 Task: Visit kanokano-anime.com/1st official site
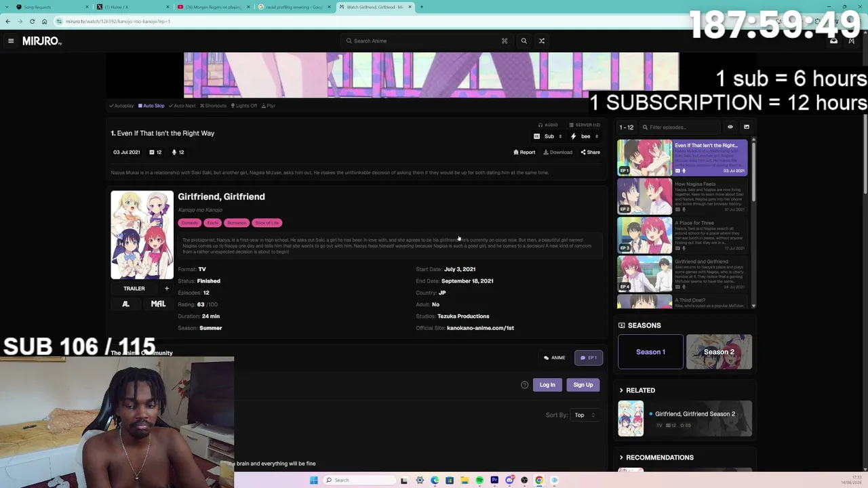point(480,328)
